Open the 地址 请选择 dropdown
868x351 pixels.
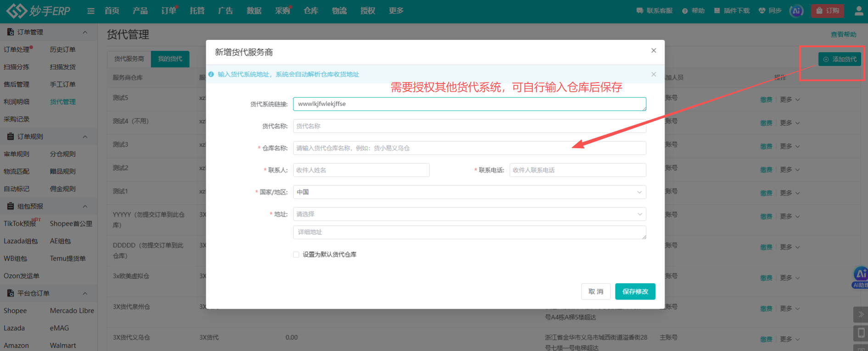469,214
